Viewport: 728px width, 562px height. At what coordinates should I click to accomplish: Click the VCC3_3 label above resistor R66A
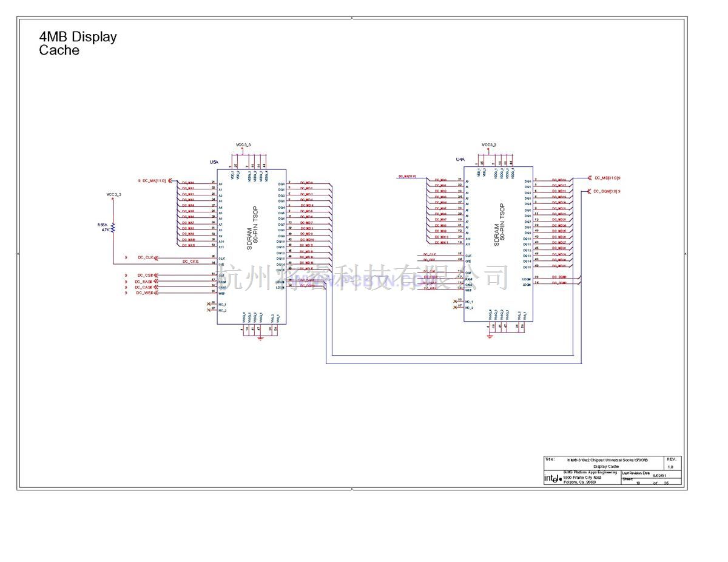[113, 194]
